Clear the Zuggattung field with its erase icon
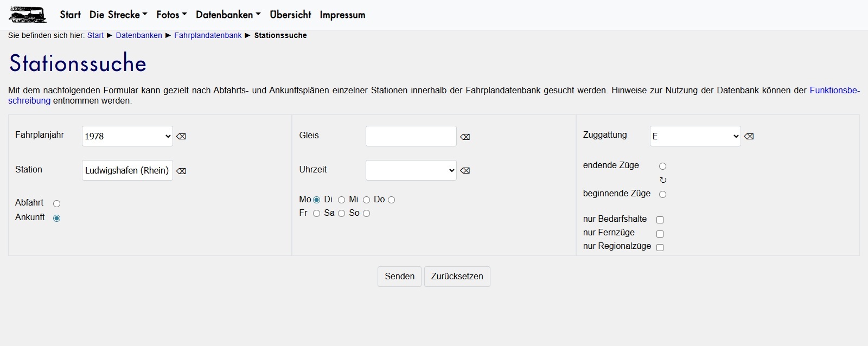Viewport: 868px width, 346px height. [749, 137]
